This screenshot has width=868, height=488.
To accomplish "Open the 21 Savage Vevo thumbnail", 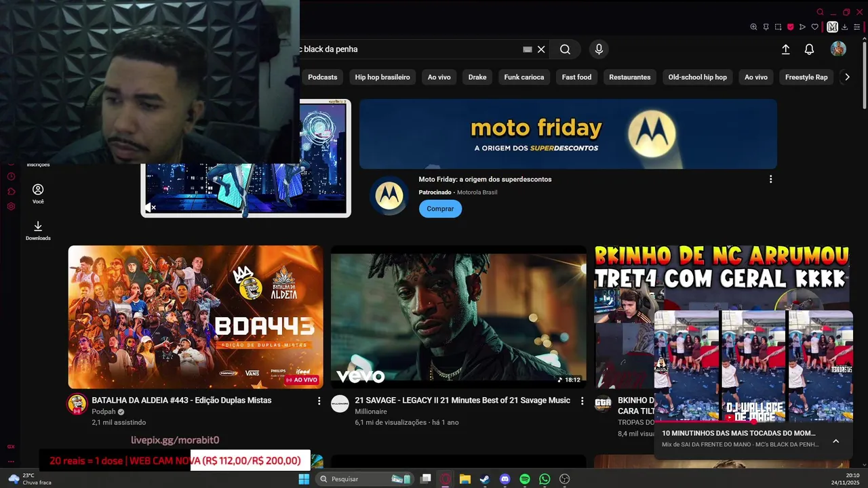I will (458, 317).
